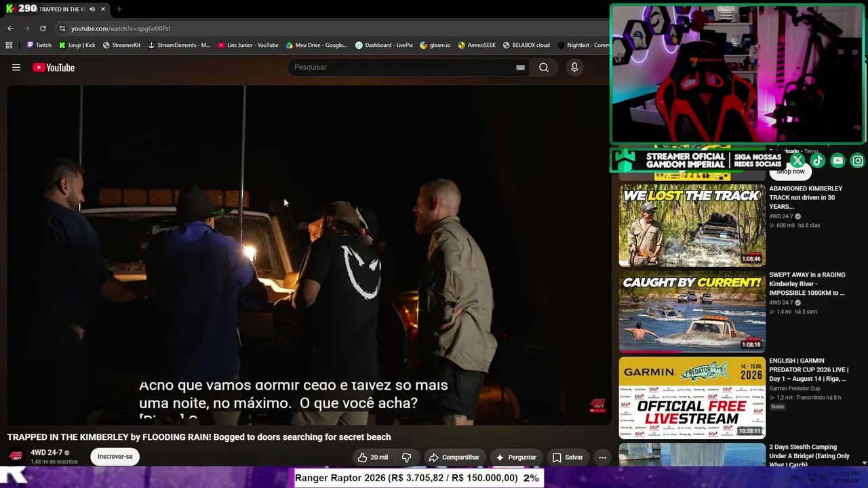Like the video showing 20 mil
868x488 pixels.
[373, 457]
